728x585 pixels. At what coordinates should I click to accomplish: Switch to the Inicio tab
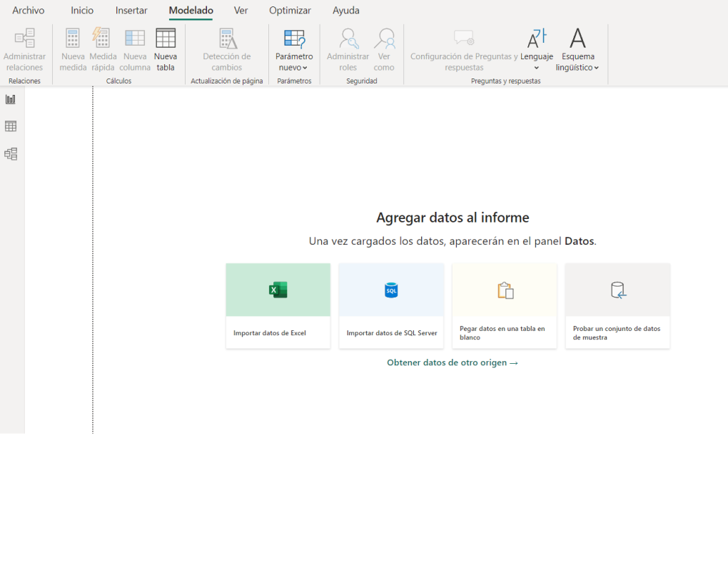coord(82,10)
